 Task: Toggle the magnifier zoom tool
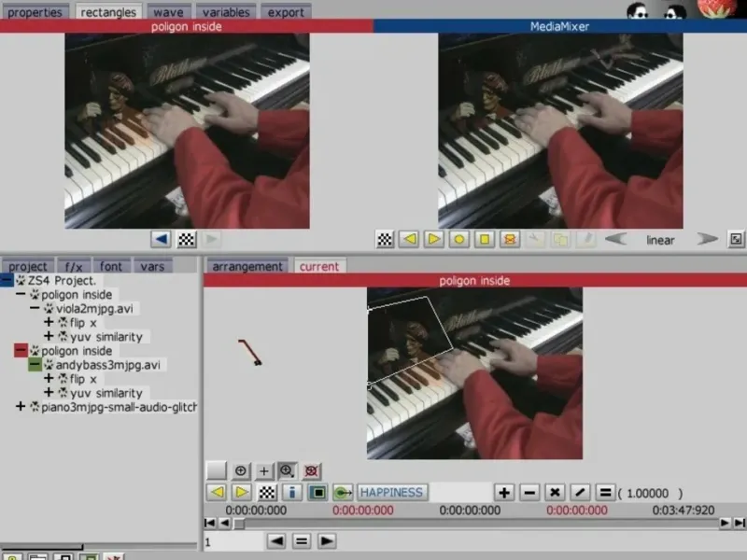(x=288, y=471)
